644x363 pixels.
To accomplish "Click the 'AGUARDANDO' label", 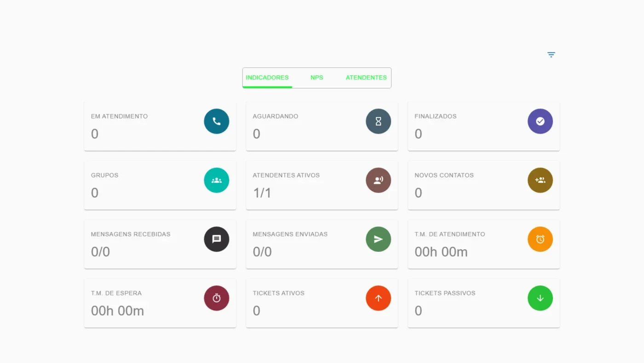I will 276,116.
